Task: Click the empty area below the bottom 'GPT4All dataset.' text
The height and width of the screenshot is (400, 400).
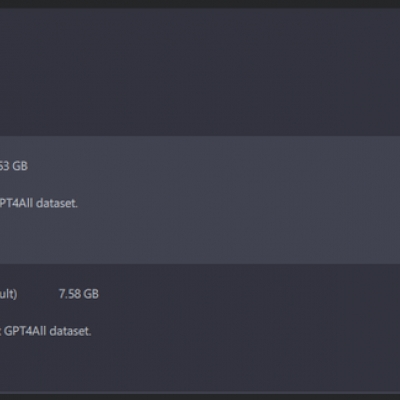Action: pos(200,365)
